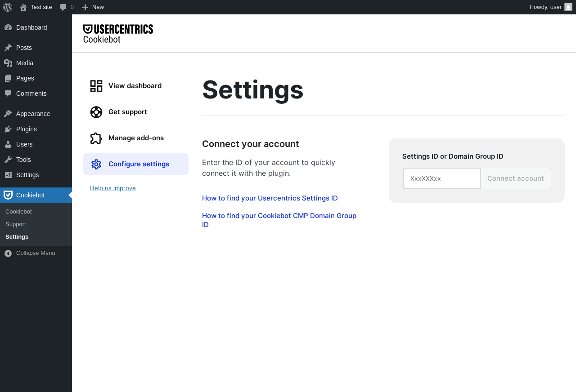Click the plus icon next to New

[x=85, y=7]
